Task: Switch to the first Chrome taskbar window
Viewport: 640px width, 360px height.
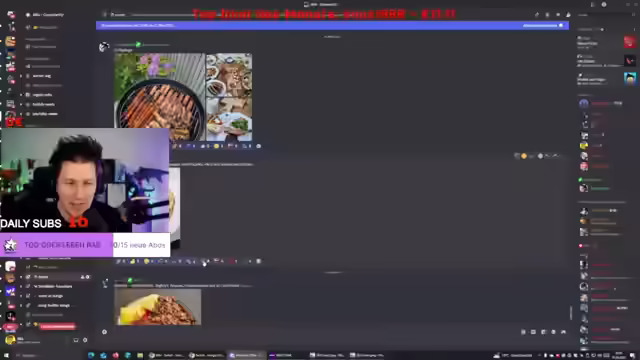Action: (166, 355)
